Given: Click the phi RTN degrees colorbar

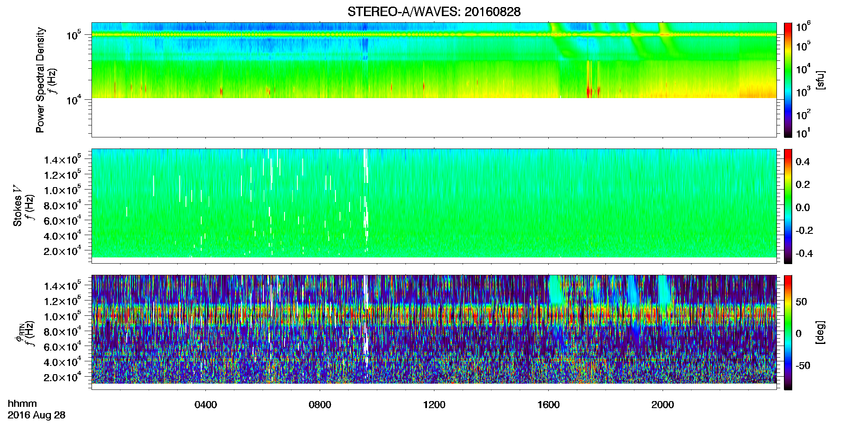Looking at the screenshot, I should tap(788, 332).
